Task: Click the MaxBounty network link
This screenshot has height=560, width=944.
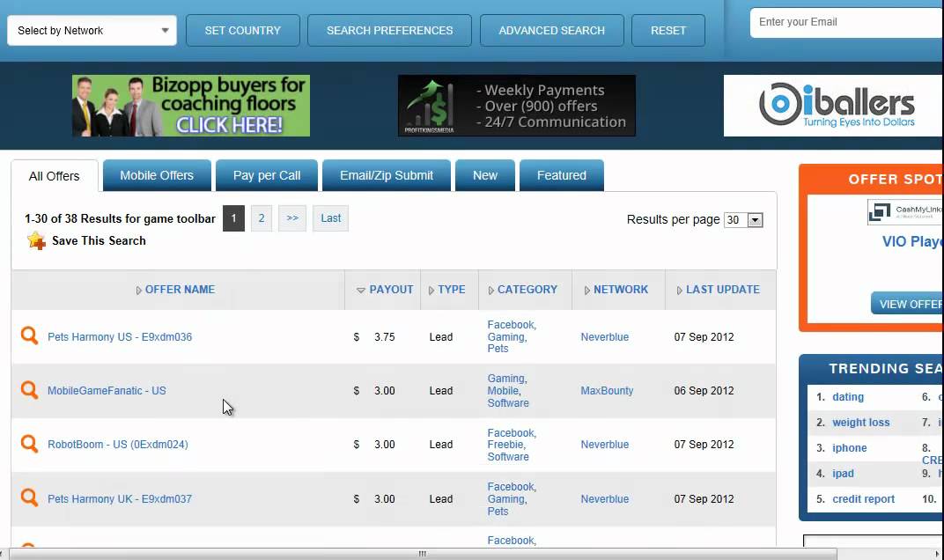Action: [607, 390]
